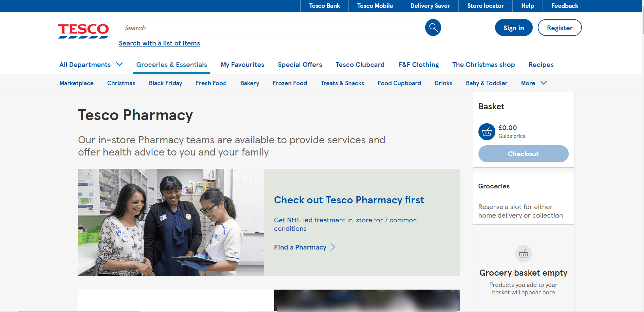Viewport: 644px width, 312px height.
Task: Click the pharmacy staff photo
Action: [171, 222]
